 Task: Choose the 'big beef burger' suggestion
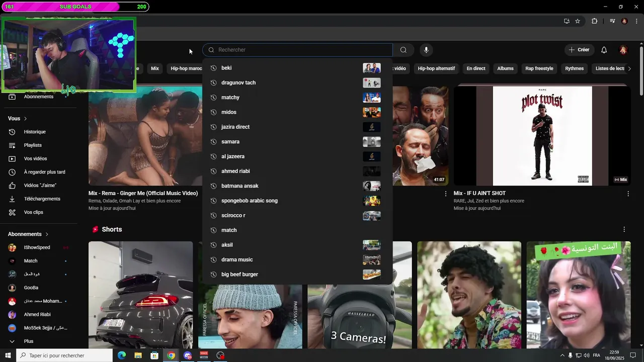(297, 275)
